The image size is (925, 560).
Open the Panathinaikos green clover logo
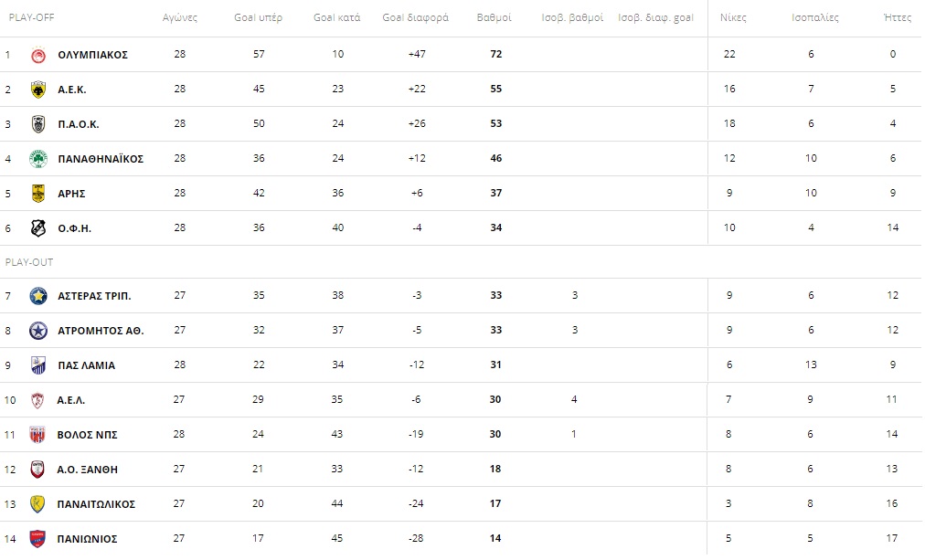pos(38,159)
